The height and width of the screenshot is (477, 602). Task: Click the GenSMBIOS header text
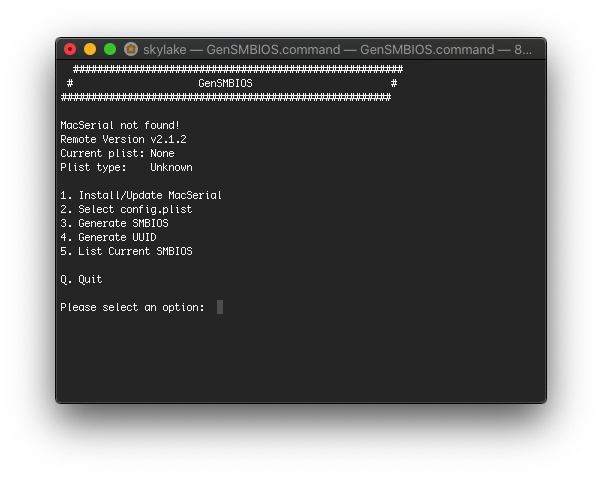click(225, 84)
